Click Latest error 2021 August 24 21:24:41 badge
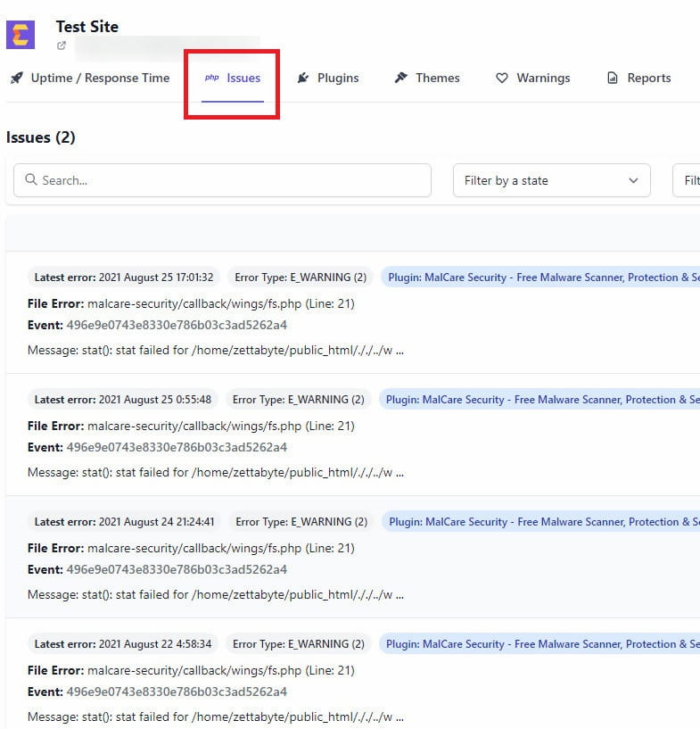This screenshot has width=700, height=729. point(125,522)
